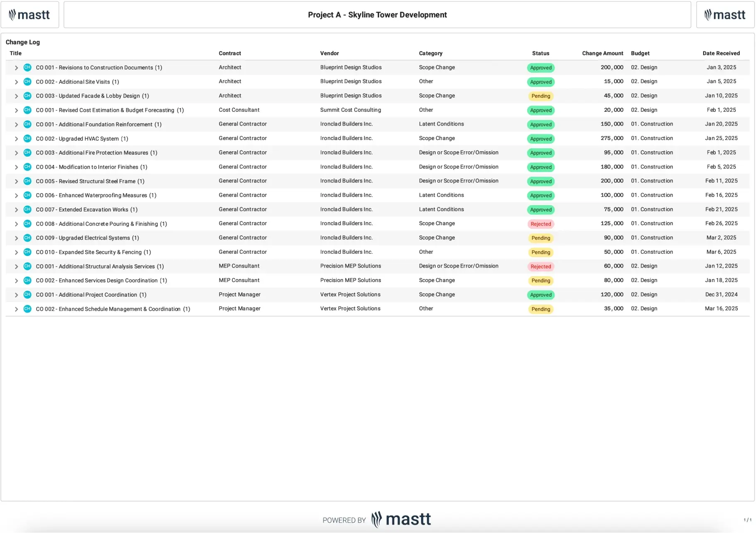Click the Approved status badge on Additional Foundation Reinforcement

point(540,124)
